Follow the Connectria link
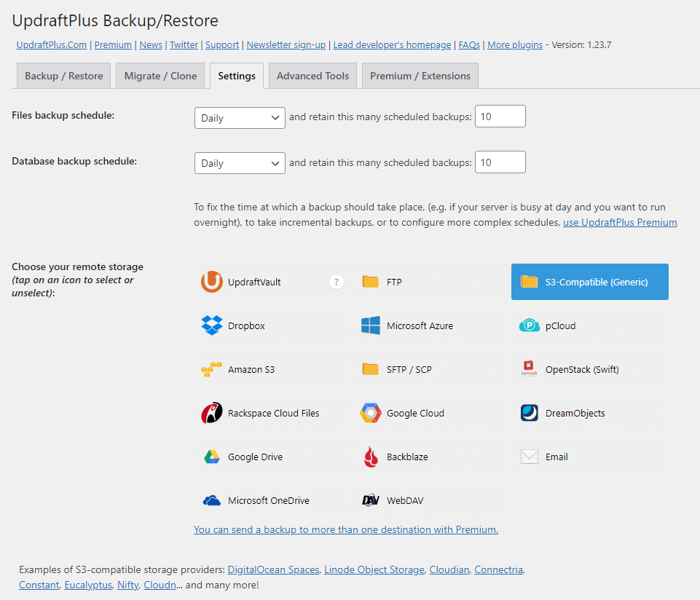The height and width of the screenshot is (600, 700). pyautogui.click(x=499, y=569)
